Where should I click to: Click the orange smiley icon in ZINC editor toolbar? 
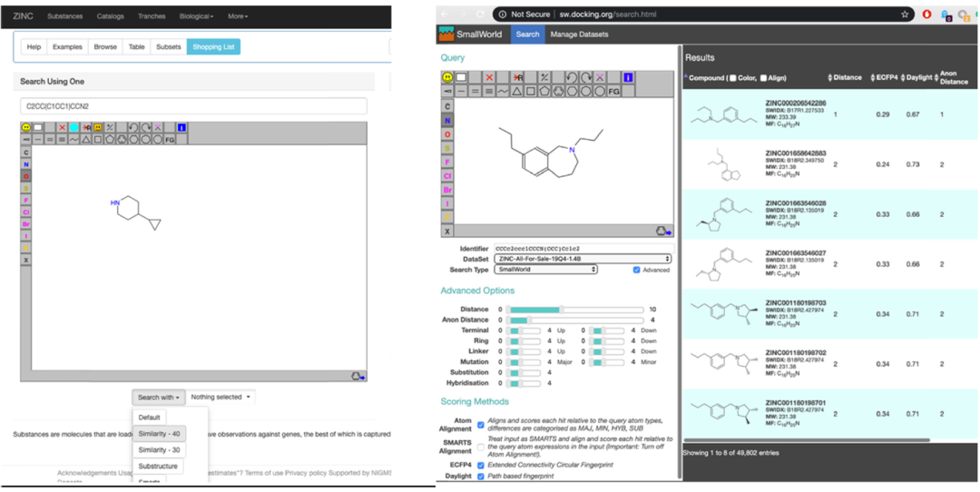[x=98, y=127]
